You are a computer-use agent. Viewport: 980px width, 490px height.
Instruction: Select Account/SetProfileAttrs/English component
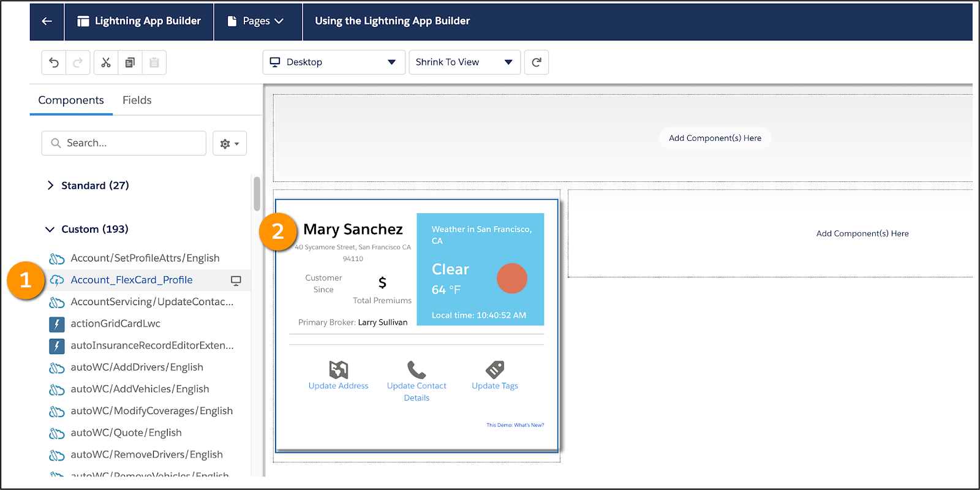click(145, 258)
